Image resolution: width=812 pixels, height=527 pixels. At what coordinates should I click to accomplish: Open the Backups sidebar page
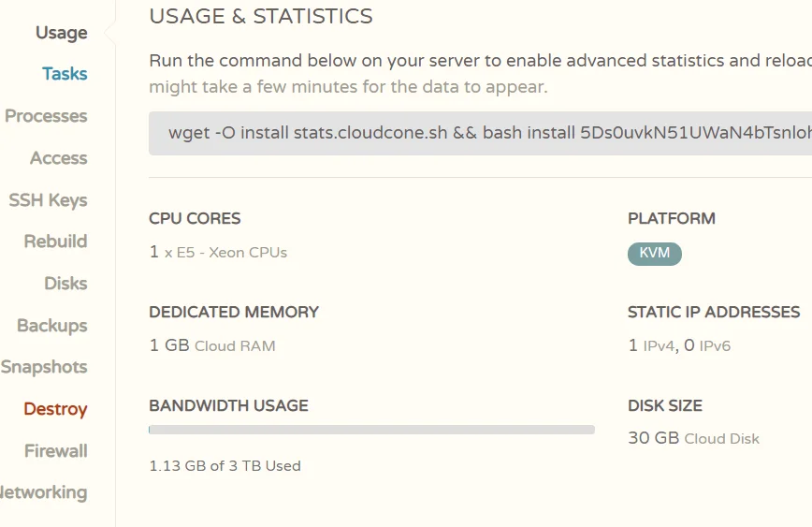pyautogui.click(x=51, y=326)
